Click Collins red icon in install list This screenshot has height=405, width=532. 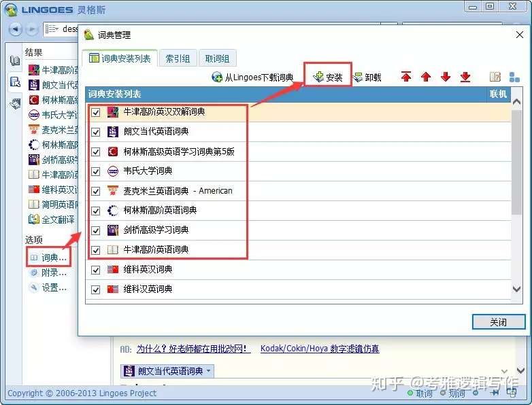click(113, 152)
